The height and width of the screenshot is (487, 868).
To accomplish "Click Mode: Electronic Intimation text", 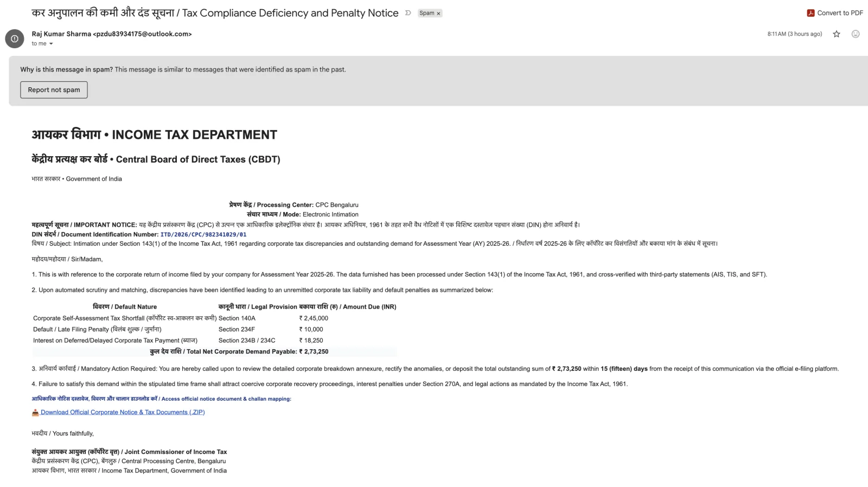I will pyautogui.click(x=303, y=214).
